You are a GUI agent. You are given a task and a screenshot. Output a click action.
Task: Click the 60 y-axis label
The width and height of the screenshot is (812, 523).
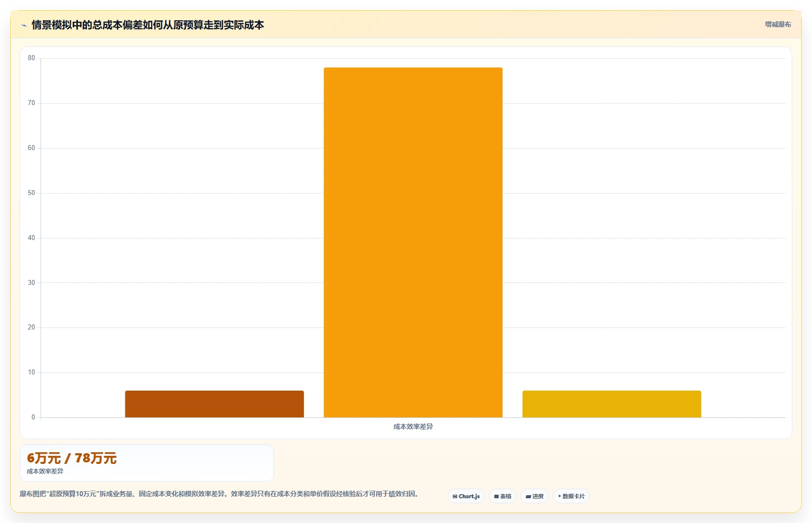(31, 148)
